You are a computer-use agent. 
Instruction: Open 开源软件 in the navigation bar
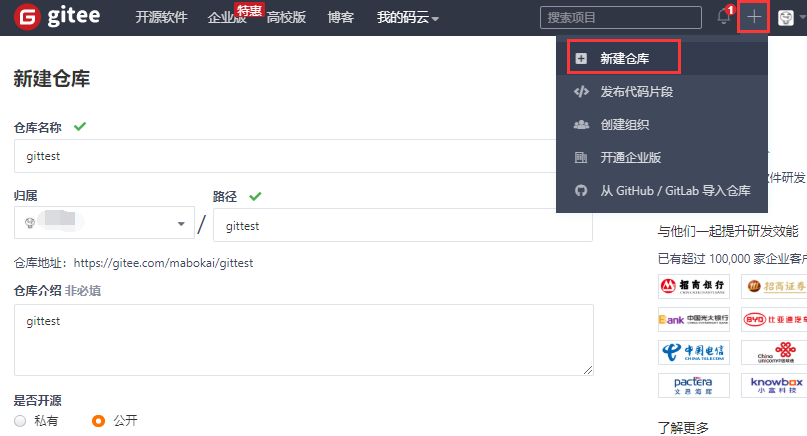[161, 18]
